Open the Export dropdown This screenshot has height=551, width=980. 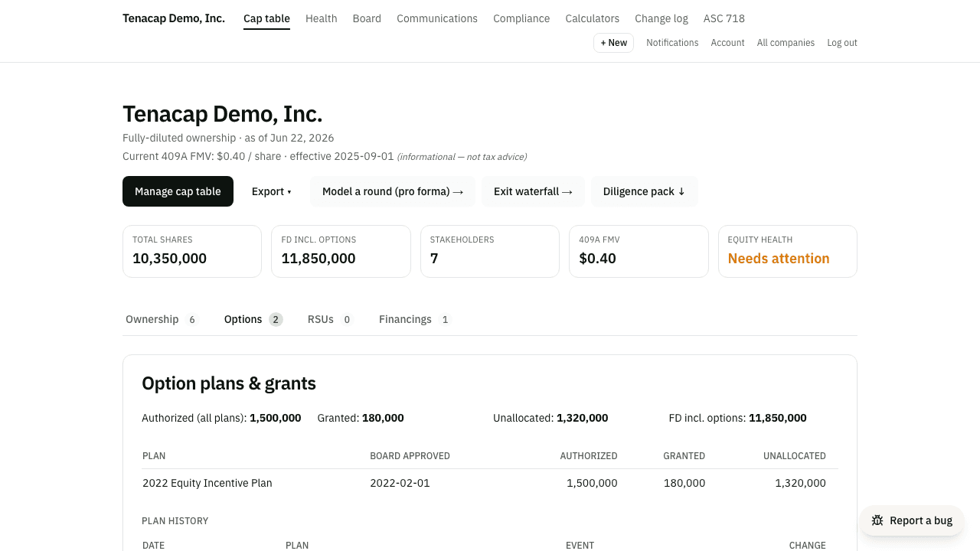(x=271, y=191)
